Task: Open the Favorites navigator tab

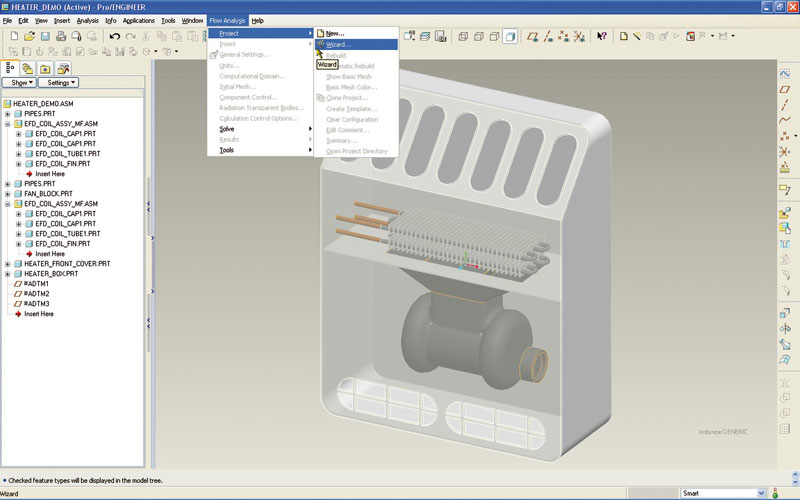Action: (x=45, y=68)
